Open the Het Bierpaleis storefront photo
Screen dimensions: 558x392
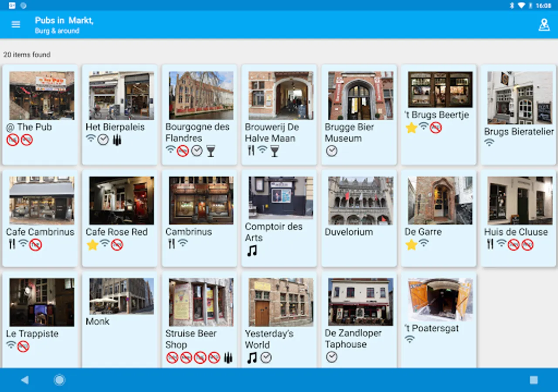coord(122,95)
